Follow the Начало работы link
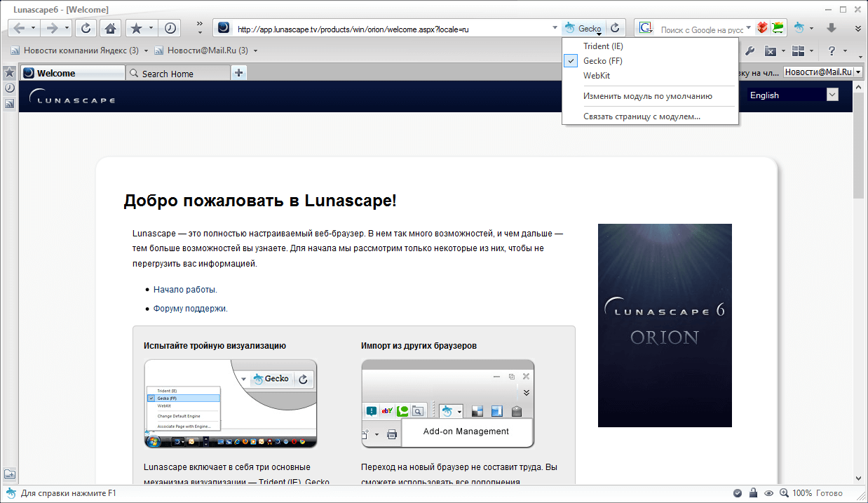868x503 pixels. click(x=185, y=289)
